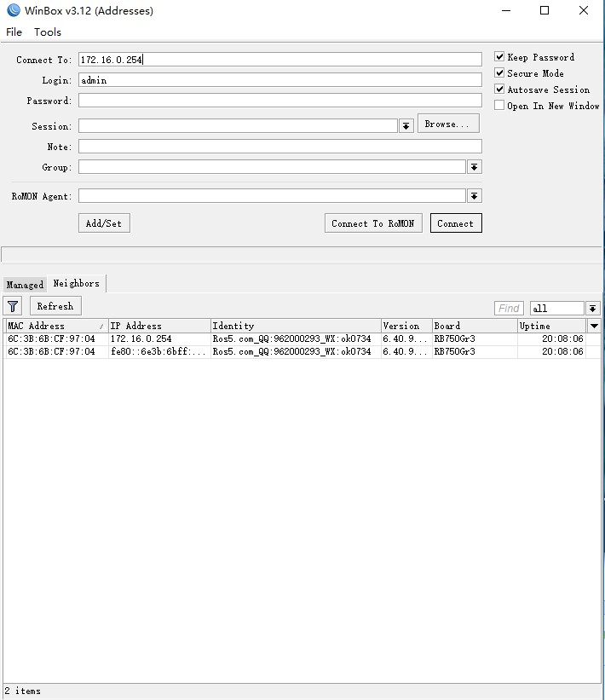
Task: Click the RoMON Agent field
Action: (x=272, y=196)
